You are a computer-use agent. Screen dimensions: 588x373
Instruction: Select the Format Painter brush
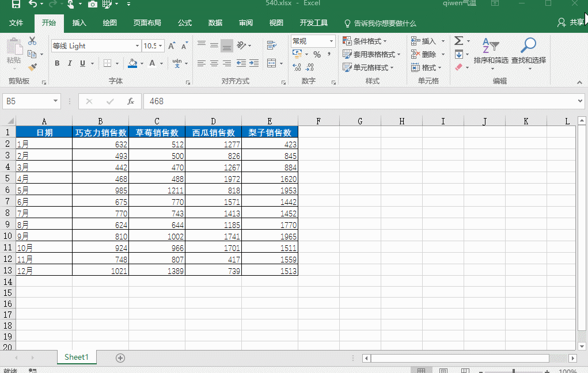32,67
